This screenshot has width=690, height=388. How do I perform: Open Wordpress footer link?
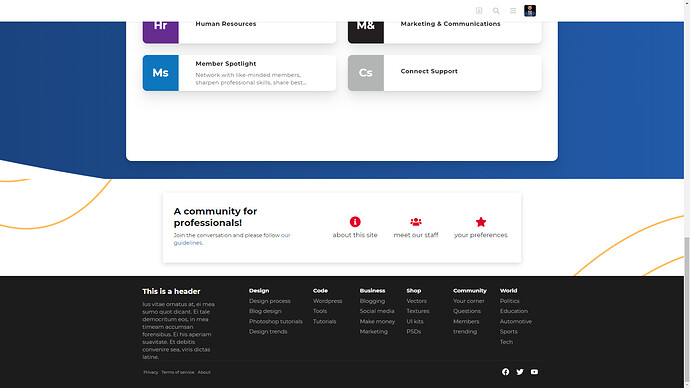pyautogui.click(x=327, y=301)
